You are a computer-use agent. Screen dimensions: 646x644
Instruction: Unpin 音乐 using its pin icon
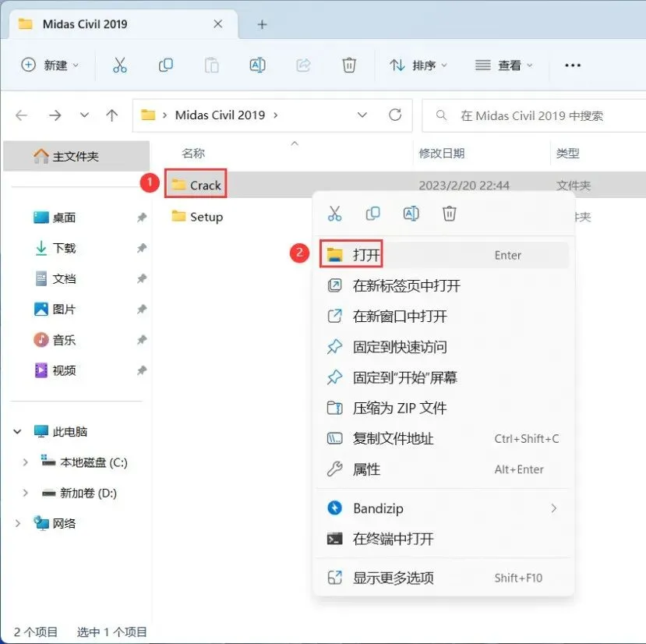142,340
